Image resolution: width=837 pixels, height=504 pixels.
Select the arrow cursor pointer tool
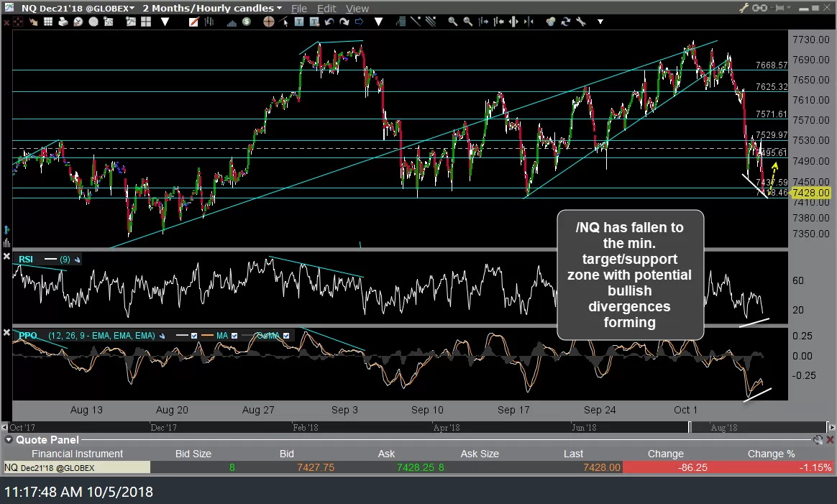pyautogui.click(x=284, y=22)
